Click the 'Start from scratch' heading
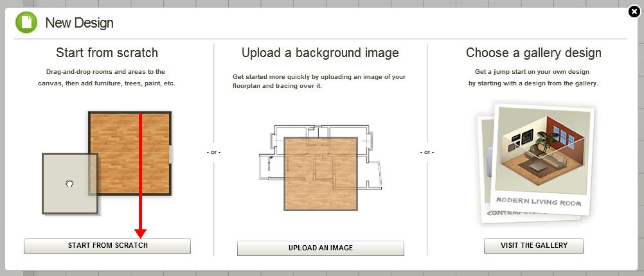This screenshot has width=644, height=276. coord(107,53)
